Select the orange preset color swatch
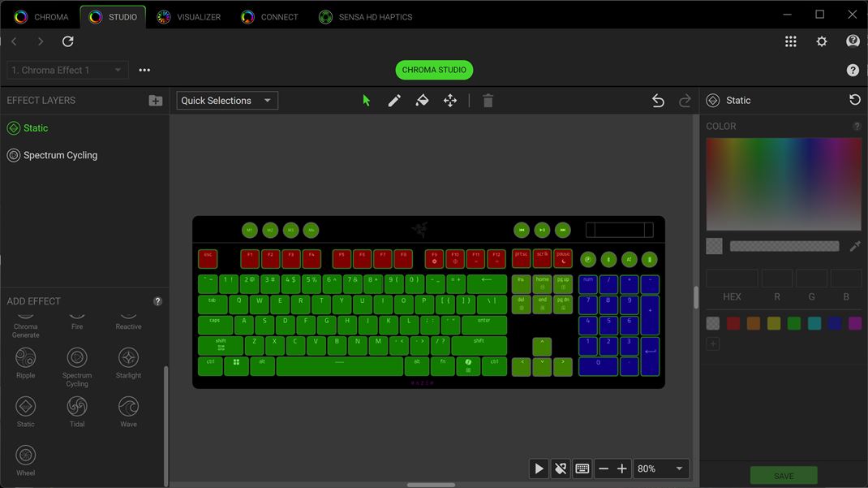Viewport: 868px width, 488px height. [x=754, y=323]
